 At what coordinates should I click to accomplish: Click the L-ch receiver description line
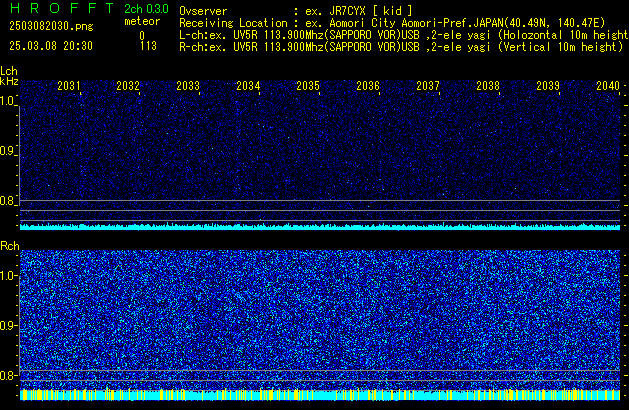[404, 35]
